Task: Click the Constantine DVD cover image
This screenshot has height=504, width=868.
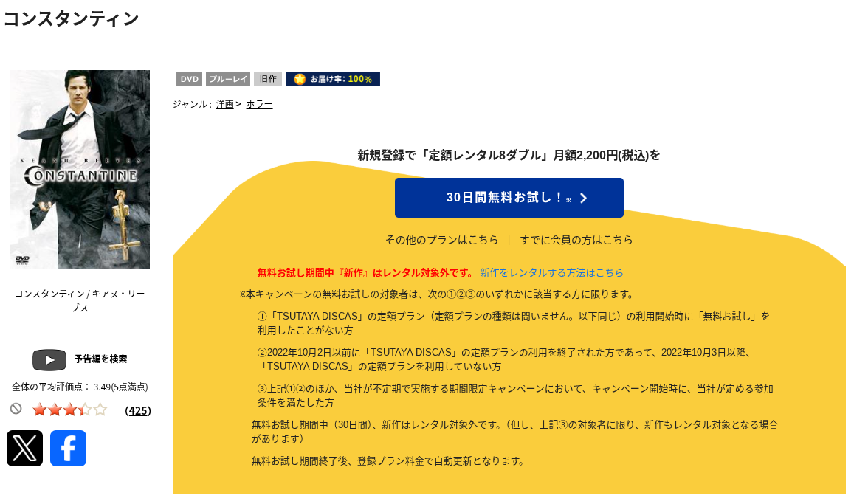Action: [80, 169]
